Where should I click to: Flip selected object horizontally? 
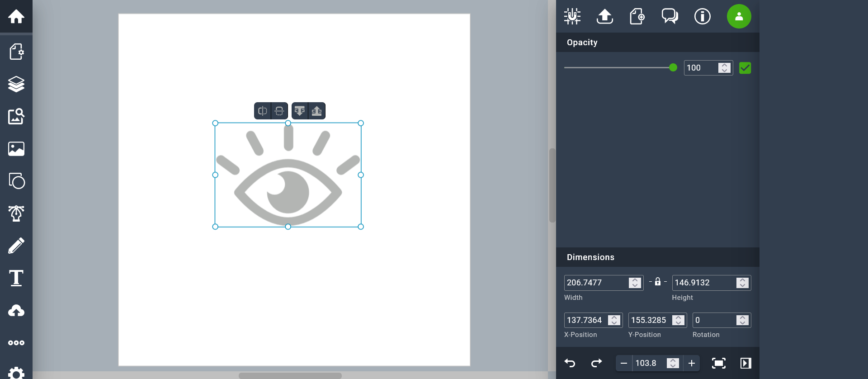click(263, 111)
